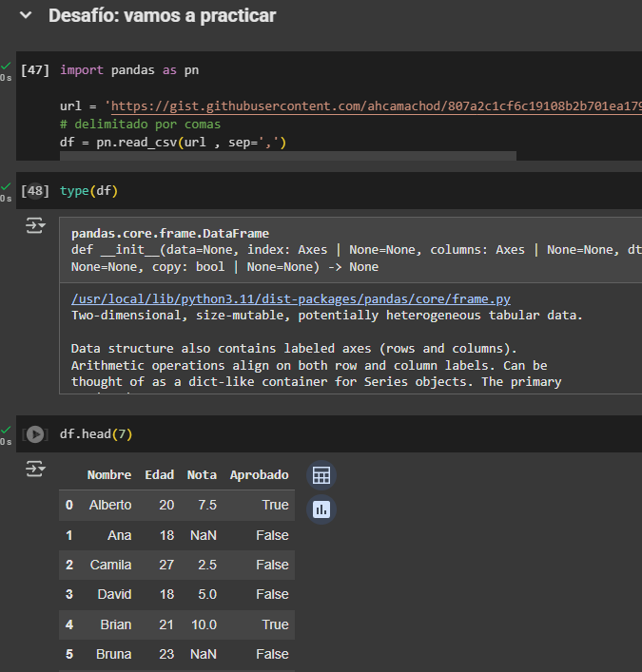Click the '# delimitado por comas' comment
This screenshot has height=672, width=642.
coord(140,125)
